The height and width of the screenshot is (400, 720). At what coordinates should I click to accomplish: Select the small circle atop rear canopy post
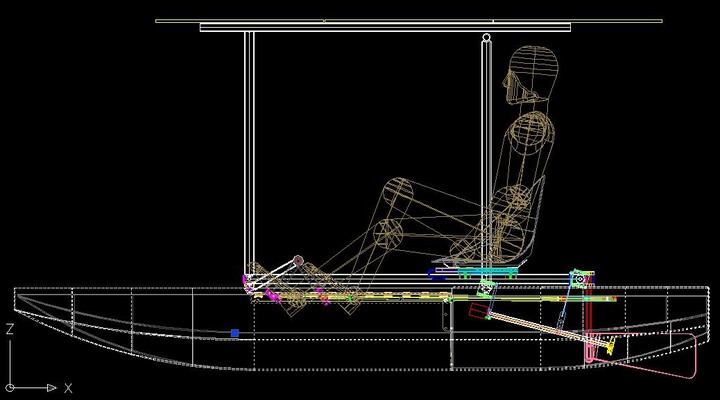click(x=486, y=37)
